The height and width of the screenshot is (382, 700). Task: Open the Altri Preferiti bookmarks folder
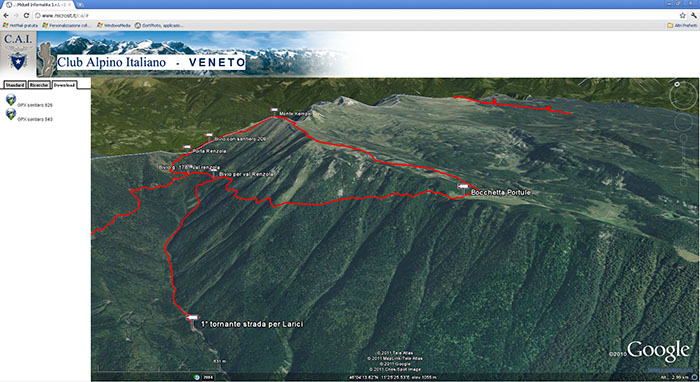pyautogui.click(x=682, y=25)
